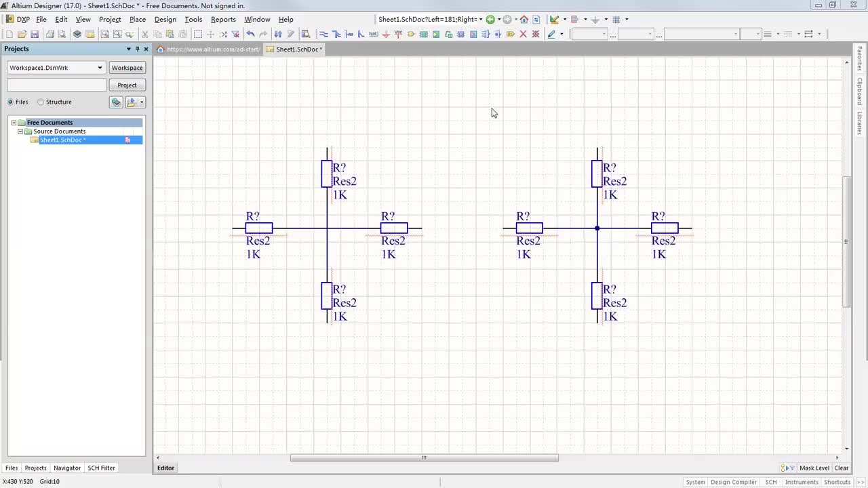Viewport: 868px width, 488px height.
Task: Switch to the altium.com/ad-start tab
Action: (x=209, y=49)
